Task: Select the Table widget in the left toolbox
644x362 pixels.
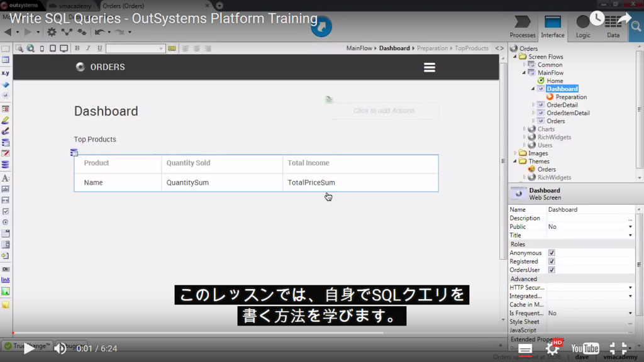Action: (x=6, y=60)
